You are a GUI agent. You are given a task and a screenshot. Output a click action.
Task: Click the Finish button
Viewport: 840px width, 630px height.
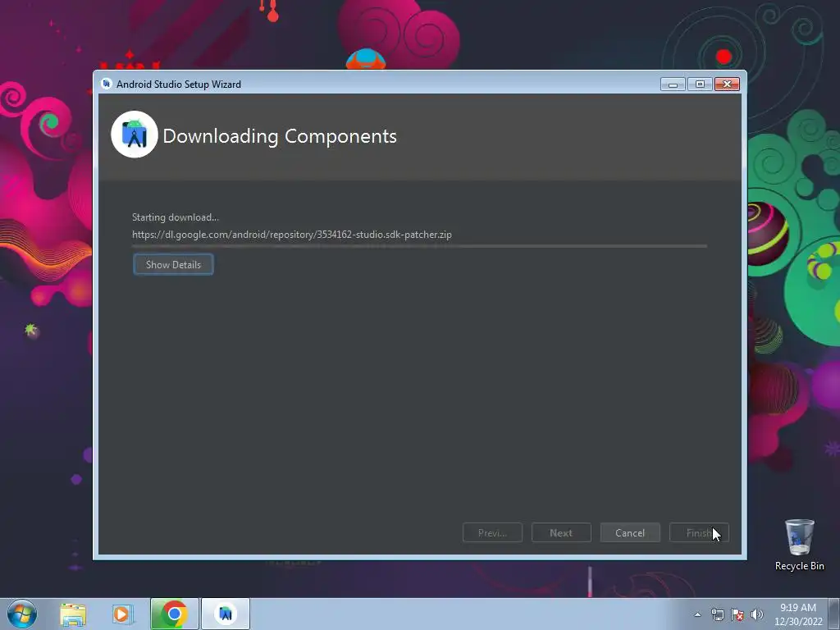point(699,533)
